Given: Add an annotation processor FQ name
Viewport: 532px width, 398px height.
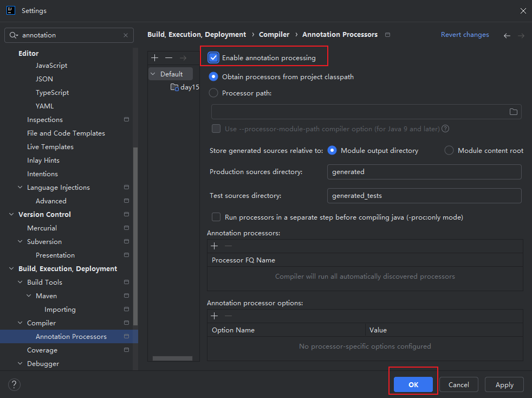Looking at the screenshot, I should pyautogui.click(x=215, y=246).
